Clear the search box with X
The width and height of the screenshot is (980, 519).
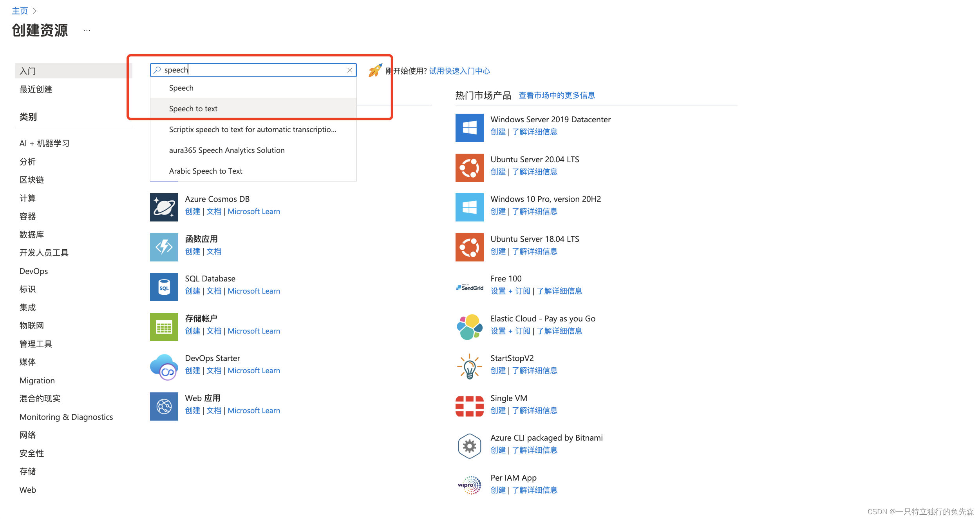point(349,70)
